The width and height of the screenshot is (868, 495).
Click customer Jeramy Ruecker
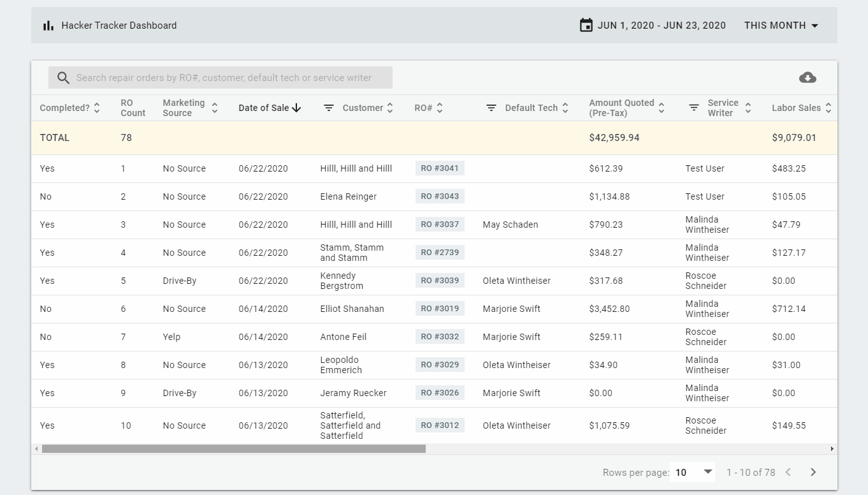(354, 393)
